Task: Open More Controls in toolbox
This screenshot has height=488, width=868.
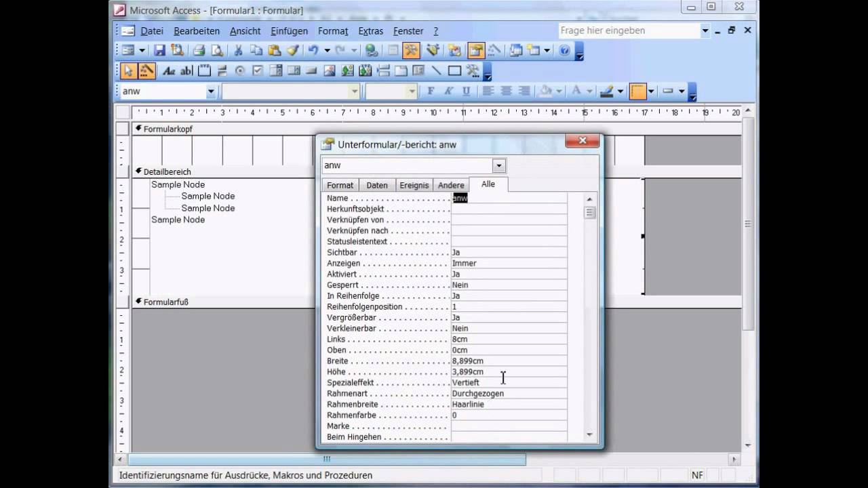Action: point(473,70)
